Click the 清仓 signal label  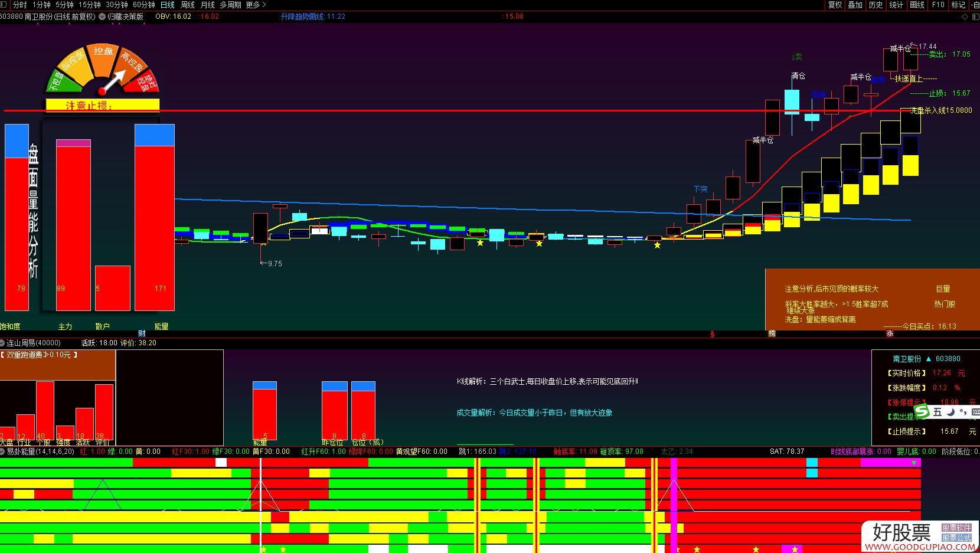click(798, 76)
